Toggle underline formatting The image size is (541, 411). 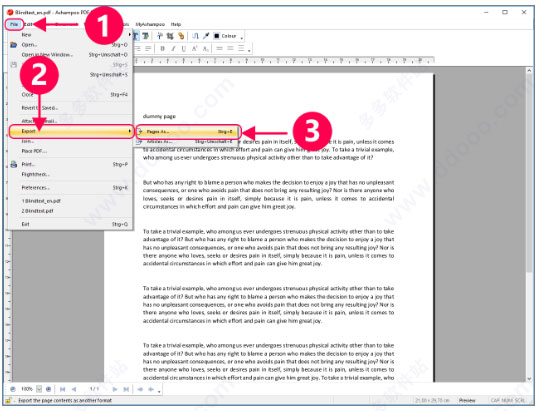184,49
